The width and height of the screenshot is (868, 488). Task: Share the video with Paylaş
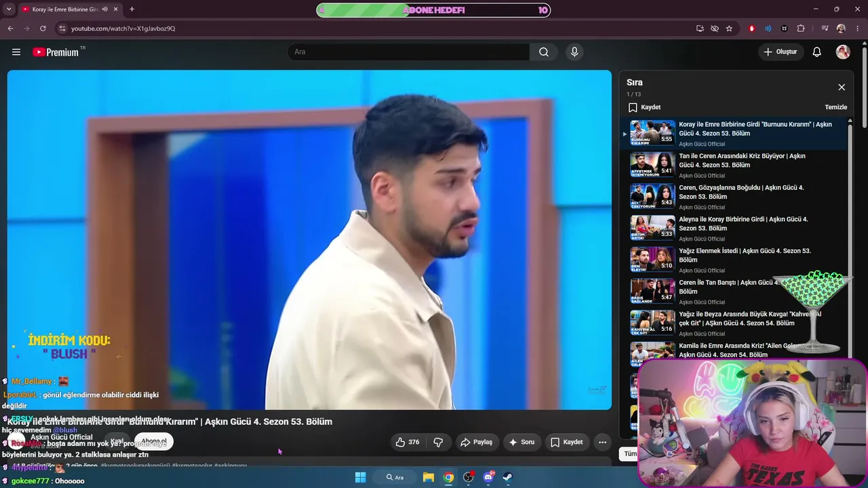click(476, 442)
